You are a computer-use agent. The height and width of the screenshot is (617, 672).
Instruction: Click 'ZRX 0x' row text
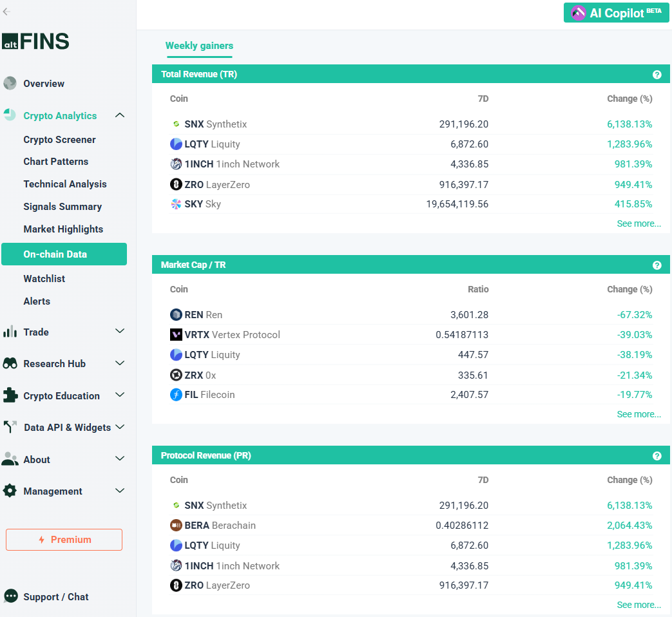click(x=200, y=375)
